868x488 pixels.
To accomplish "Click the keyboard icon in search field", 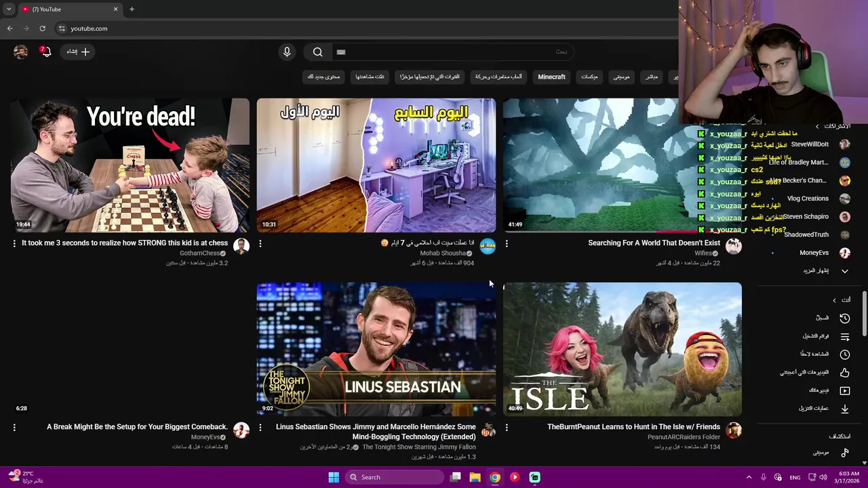I will [x=341, y=52].
